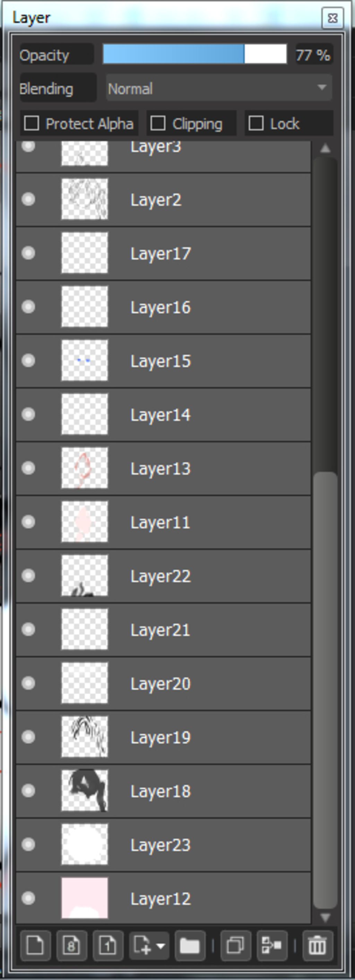The height and width of the screenshot is (980, 355).
Task: Open the add special layer dropdown
Action: pos(149,946)
